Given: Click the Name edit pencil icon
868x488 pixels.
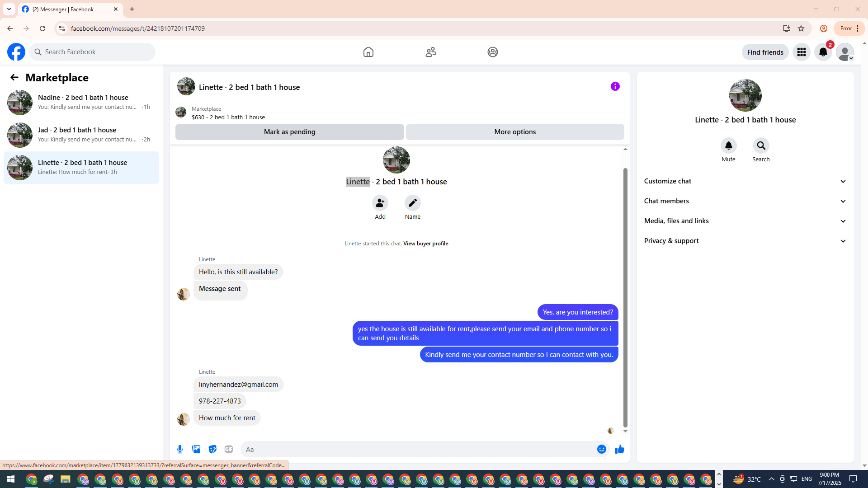Looking at the screenshot, I should click(x=413, y=203).
